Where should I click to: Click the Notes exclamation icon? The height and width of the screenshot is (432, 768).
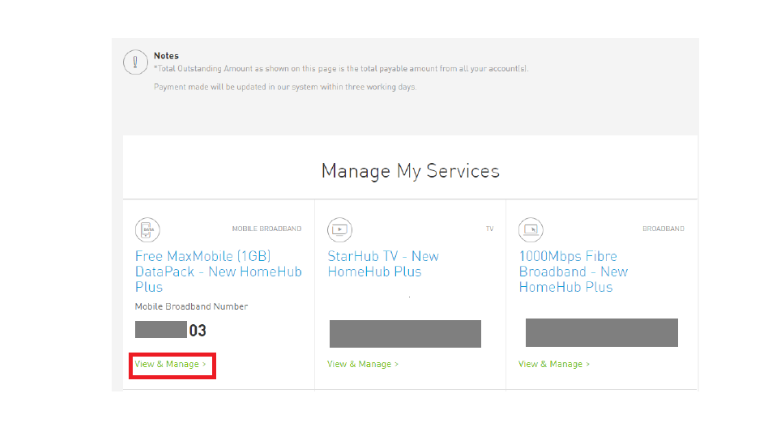[135, 62]
